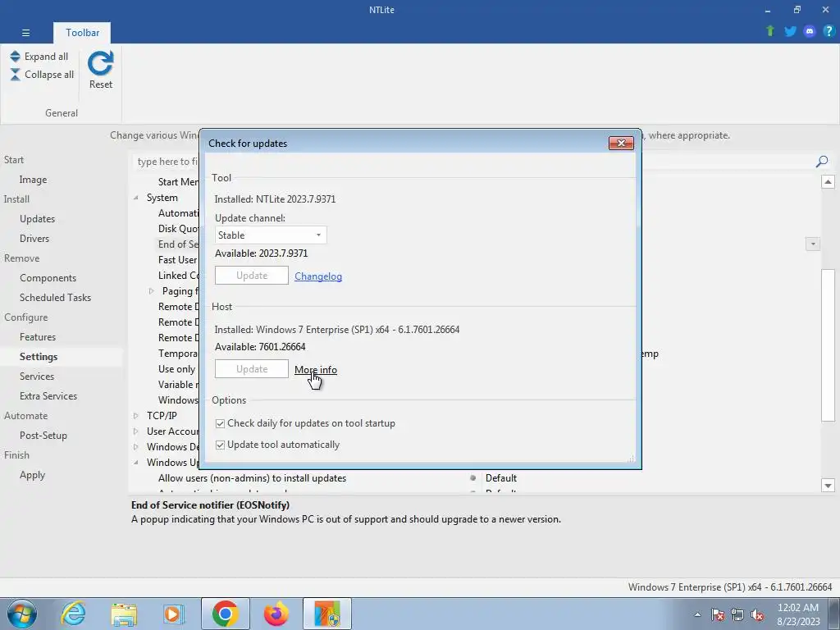Collapse the System tree node
This screenshot has width=840, height=630.
click(136, 198)
